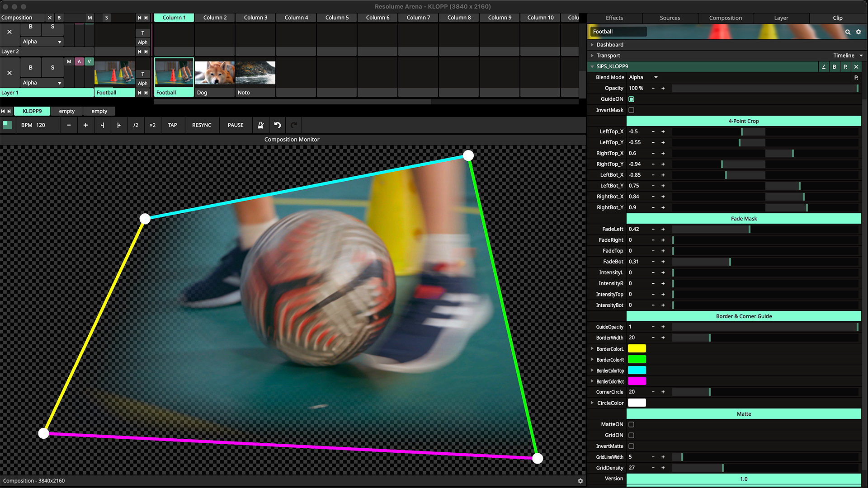The width and height of the screenshot is (868, 488).
Task: Bypass SiPS_KLOPP9 effect with the B button
Action: (834, 66)
